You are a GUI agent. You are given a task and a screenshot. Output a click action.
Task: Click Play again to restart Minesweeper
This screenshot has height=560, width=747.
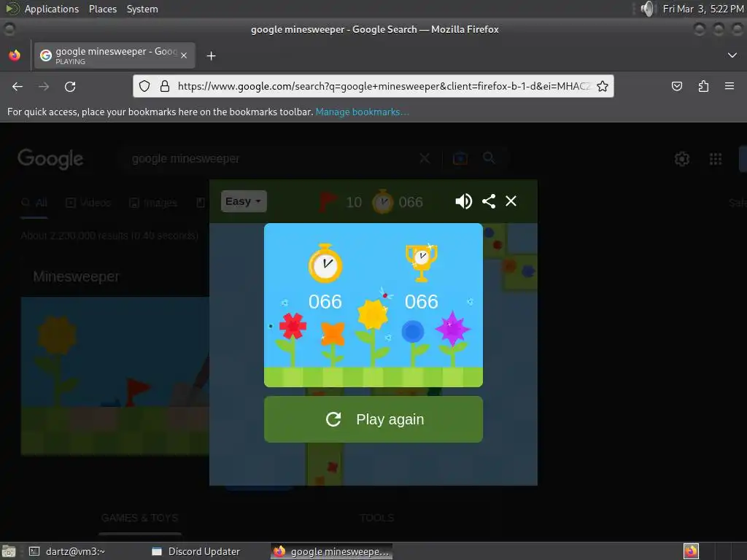click(x=373, y=419)
